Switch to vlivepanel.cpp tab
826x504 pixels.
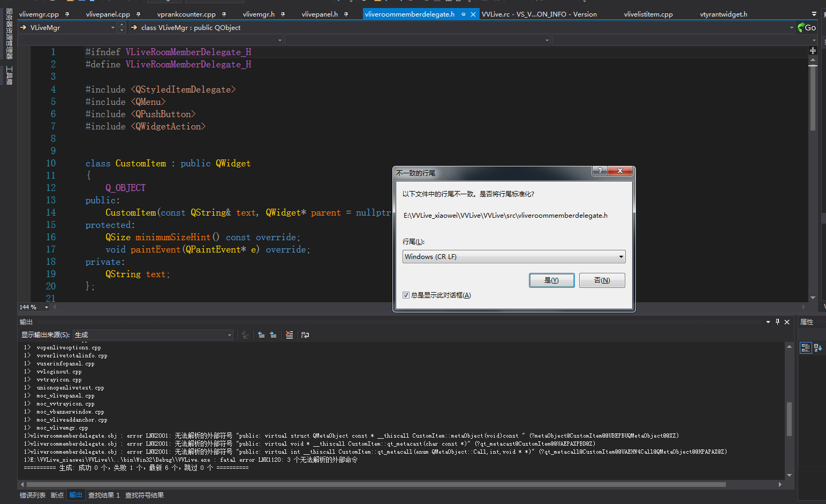click(x=108, y=14)
